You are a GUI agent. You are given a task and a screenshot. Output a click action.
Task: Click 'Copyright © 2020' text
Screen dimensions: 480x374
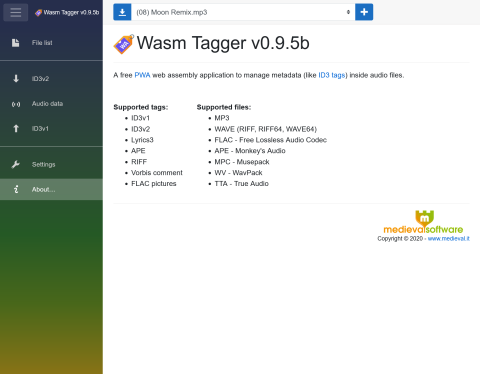click(x=400, y=239)
